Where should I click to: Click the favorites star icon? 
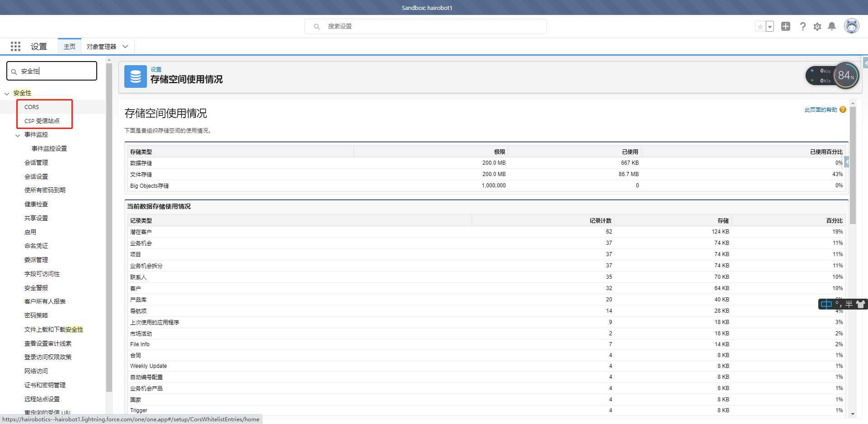759,26
